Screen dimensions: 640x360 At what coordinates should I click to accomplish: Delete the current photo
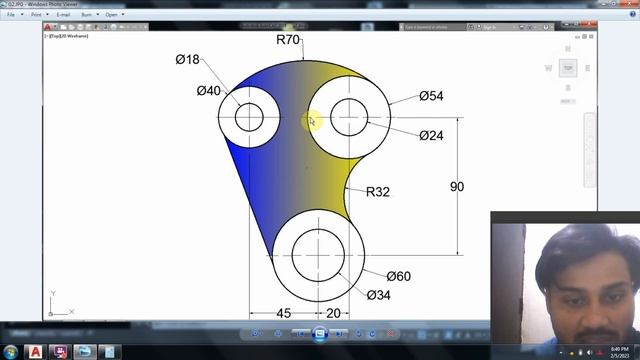[390, 333]
